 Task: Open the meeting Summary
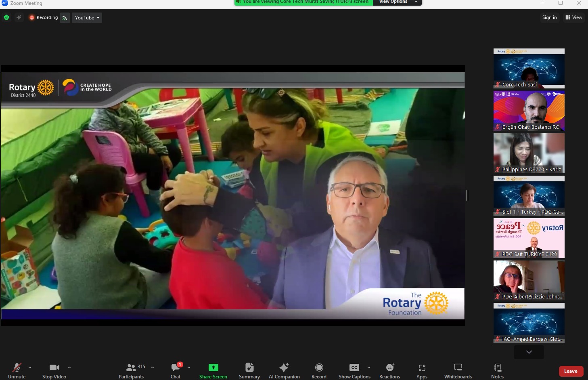pos(249,370)
